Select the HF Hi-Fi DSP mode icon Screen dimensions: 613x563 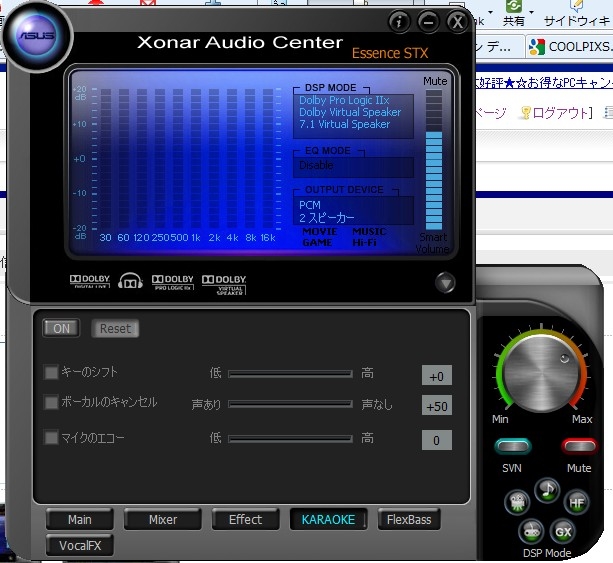click(577, 502)
